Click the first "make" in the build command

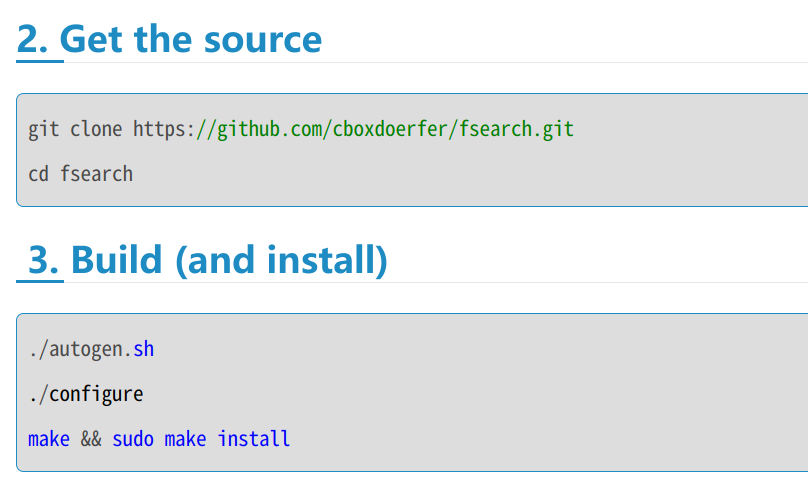49,438
